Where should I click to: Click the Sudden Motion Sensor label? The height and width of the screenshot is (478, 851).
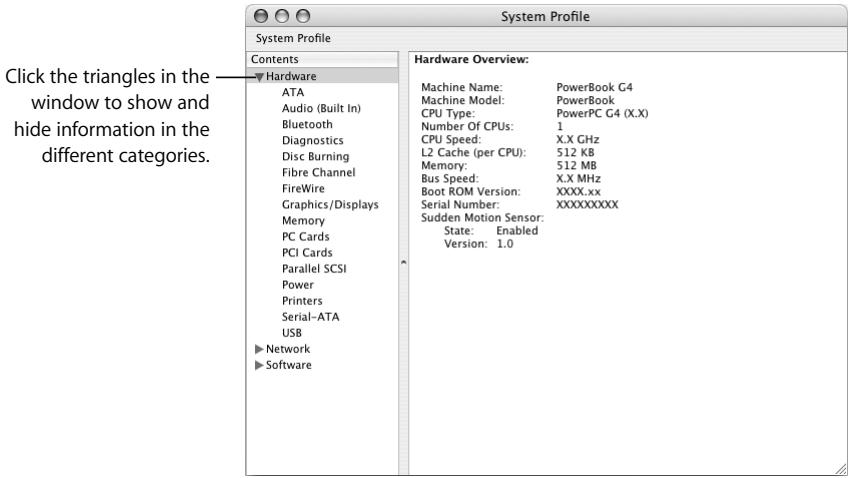pyautogui.click(x=482, y=218)
